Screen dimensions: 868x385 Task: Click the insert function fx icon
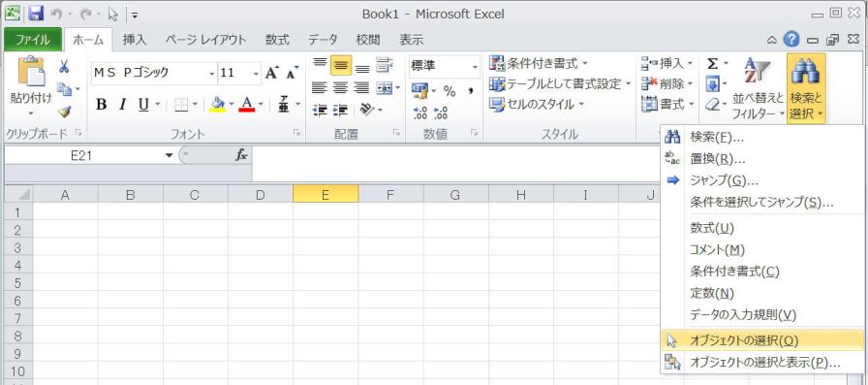(x=241, y=156)
